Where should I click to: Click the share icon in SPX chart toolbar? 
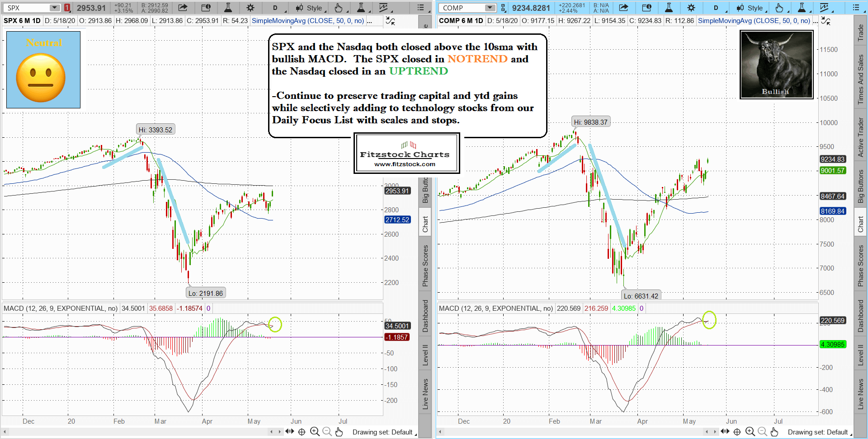click(183, 8)
